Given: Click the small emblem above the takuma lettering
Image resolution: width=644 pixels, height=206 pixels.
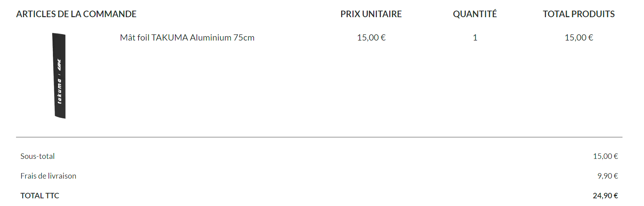Looking at the screenshot, I should pos(59,65).
